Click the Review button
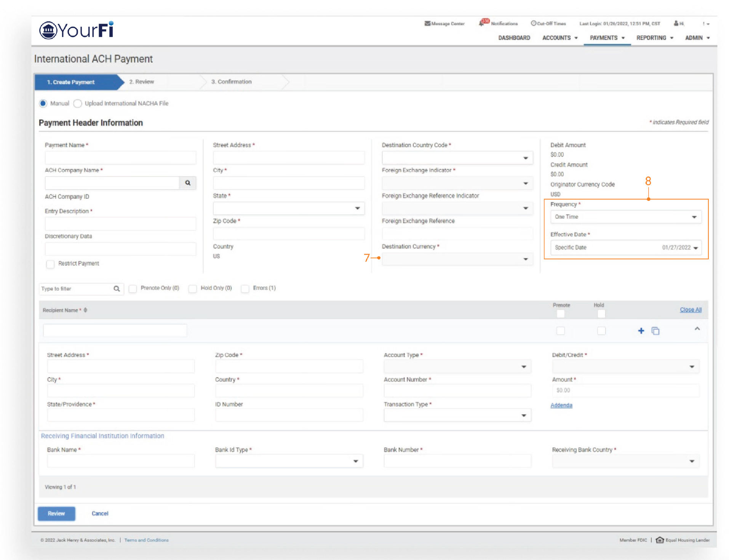 click(56, 514)
